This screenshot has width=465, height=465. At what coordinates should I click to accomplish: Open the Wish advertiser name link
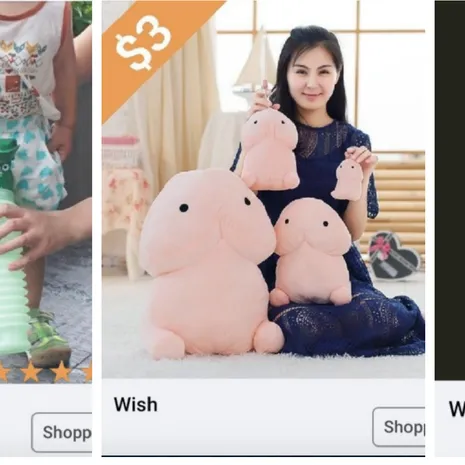pyautogui.click(x=136, y=404)
